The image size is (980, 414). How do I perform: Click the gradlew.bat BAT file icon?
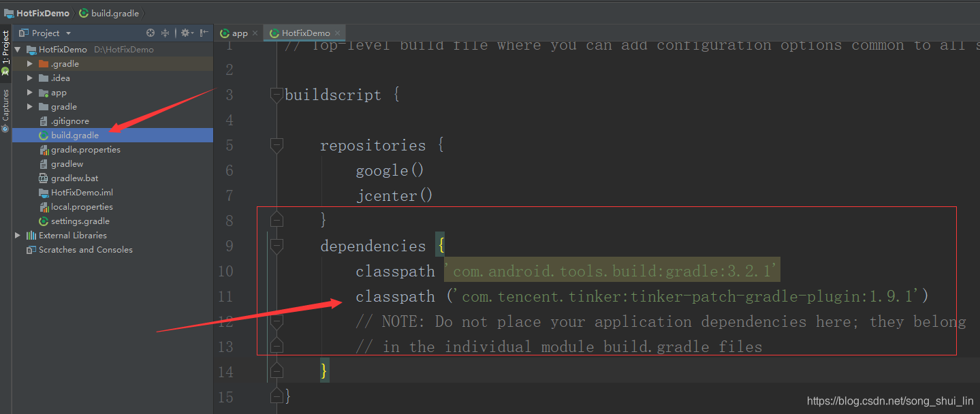44,178
